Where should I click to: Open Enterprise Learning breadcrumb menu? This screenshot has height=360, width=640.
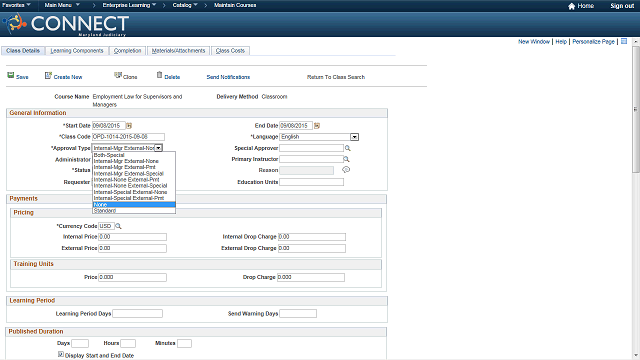tap(129, 5)
